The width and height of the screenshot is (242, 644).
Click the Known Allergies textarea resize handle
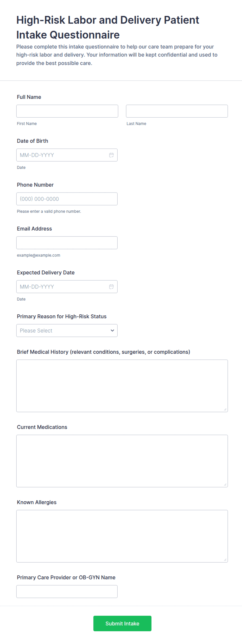click(225, 560)
